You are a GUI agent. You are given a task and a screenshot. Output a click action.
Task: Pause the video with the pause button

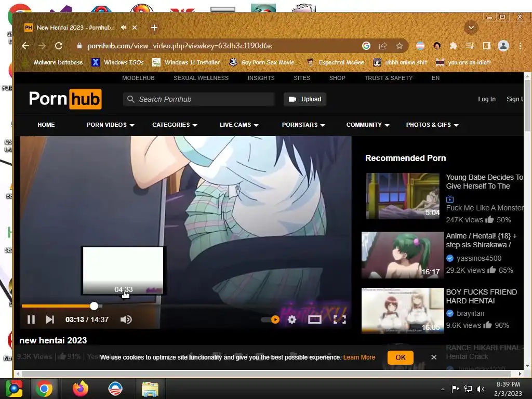point(31,320)
